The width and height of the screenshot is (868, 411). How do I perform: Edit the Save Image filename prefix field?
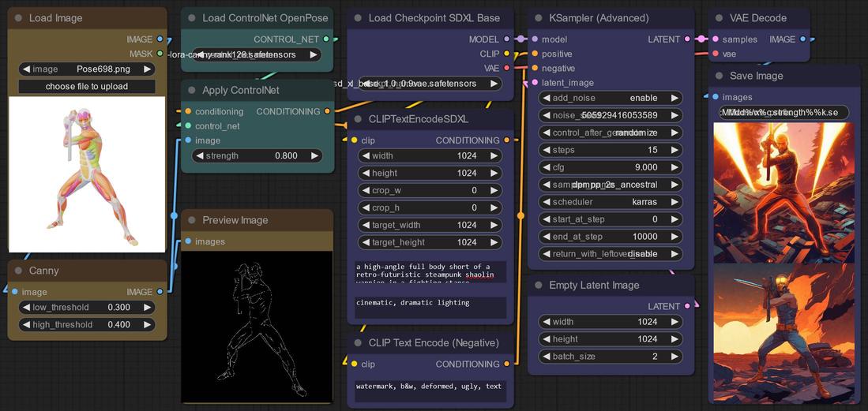point(783,112)
